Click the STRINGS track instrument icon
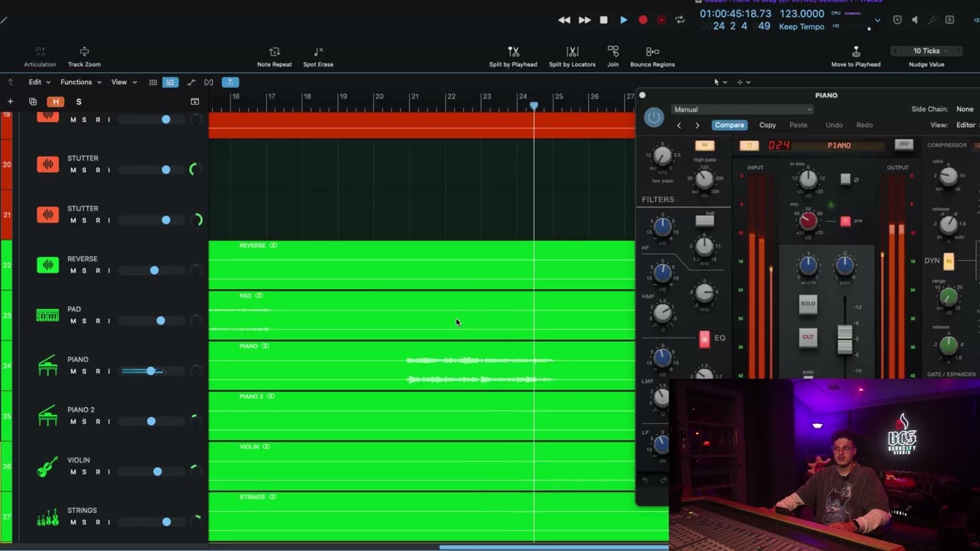The width and height of the screenshot is (980, 551). pyautogui.click(x=47, y=517)
